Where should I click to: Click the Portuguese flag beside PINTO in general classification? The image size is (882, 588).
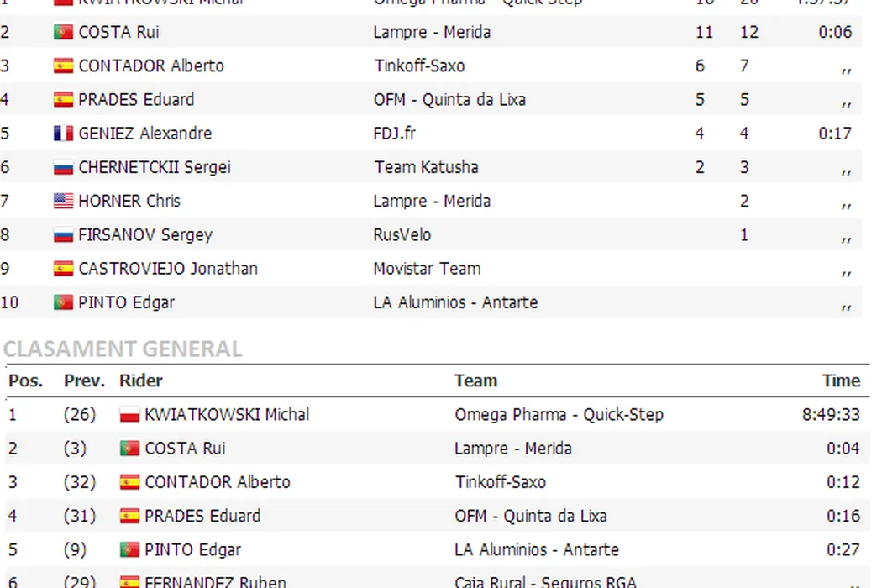pyautogui.click(x=129, y=550)
